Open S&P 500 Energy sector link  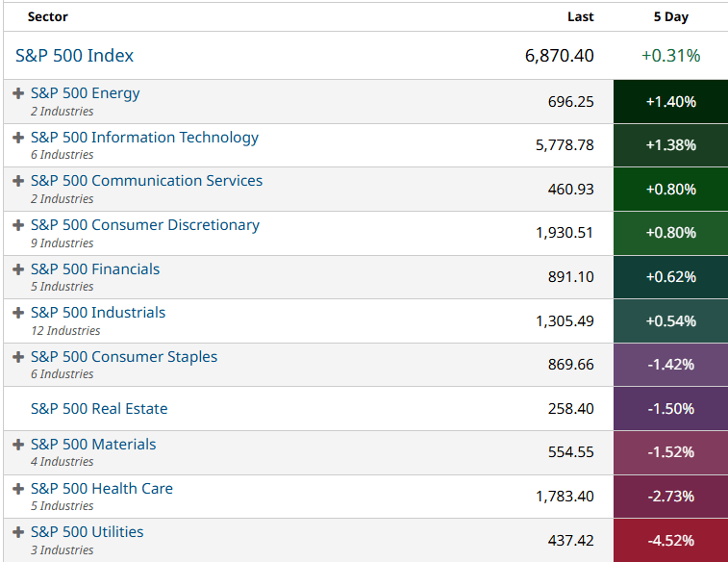(86, 93)
